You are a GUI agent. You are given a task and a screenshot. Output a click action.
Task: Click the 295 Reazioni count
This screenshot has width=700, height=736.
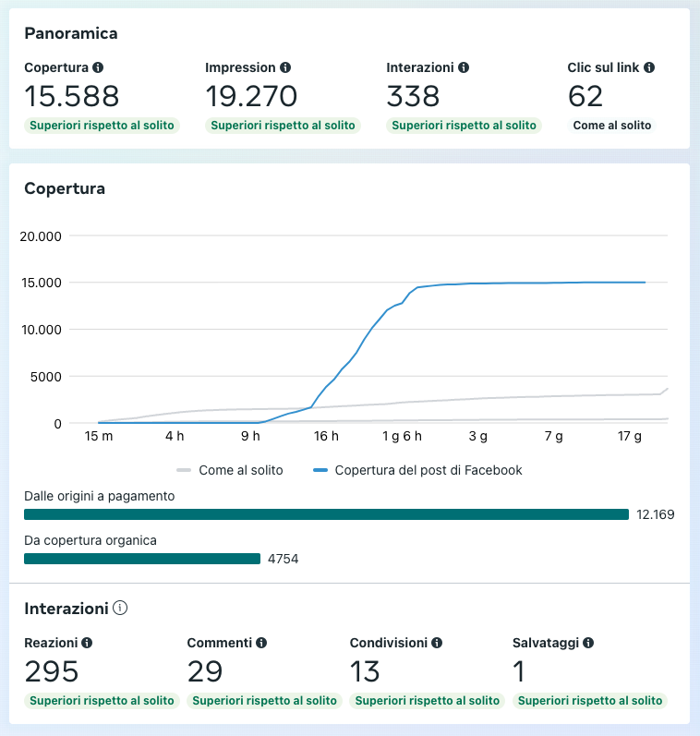[52, 671]
